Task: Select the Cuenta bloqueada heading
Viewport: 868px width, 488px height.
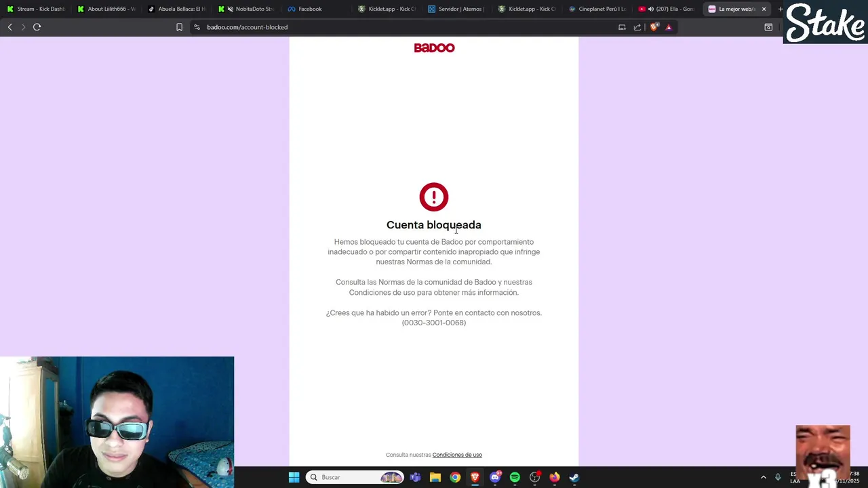Action: click(434, 225)
